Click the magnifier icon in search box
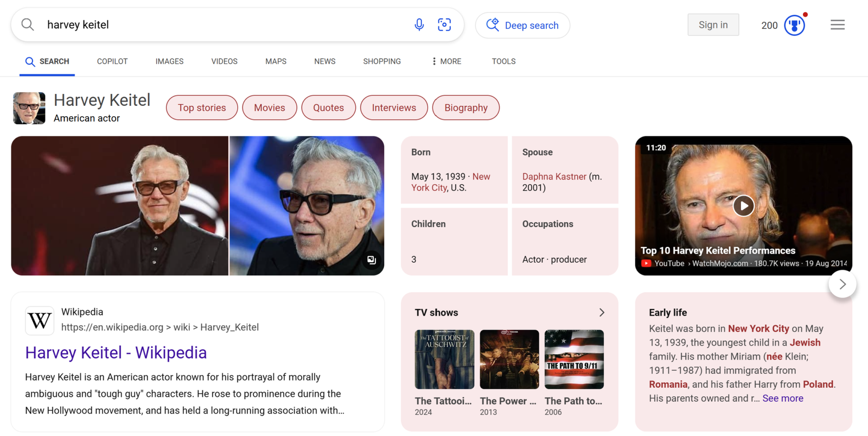 click(x=28, y=25)
